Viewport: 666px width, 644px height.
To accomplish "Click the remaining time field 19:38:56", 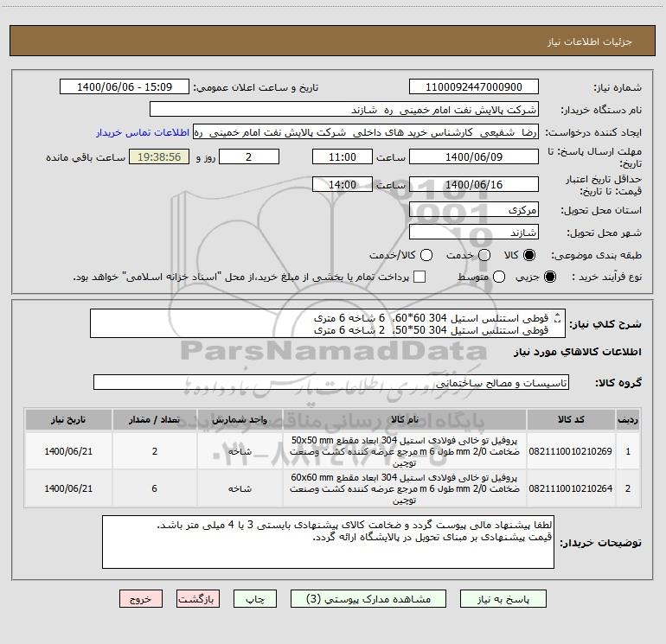I will [159, 156].
